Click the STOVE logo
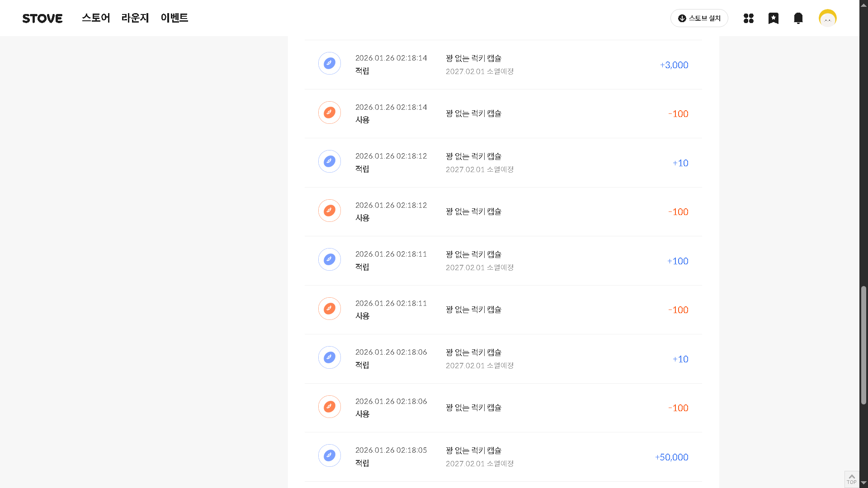 [42, 19]
